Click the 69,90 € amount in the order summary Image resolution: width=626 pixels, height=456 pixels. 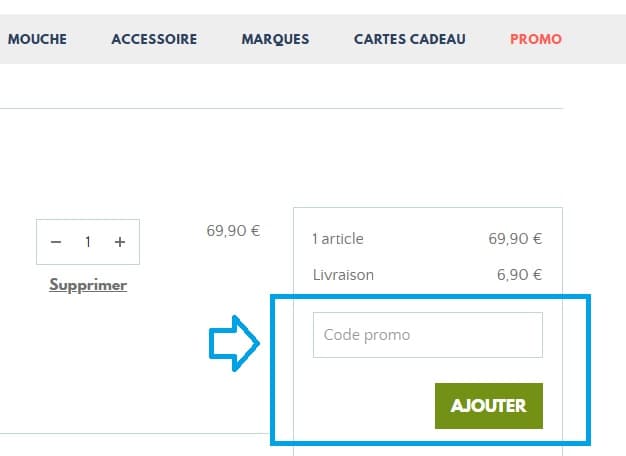coord(515,239)
